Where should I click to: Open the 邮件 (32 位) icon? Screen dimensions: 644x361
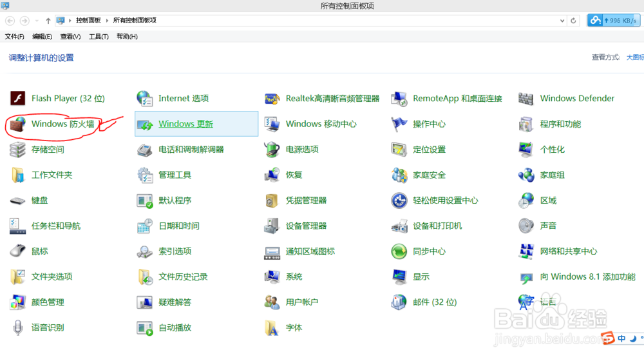point(399,302)
